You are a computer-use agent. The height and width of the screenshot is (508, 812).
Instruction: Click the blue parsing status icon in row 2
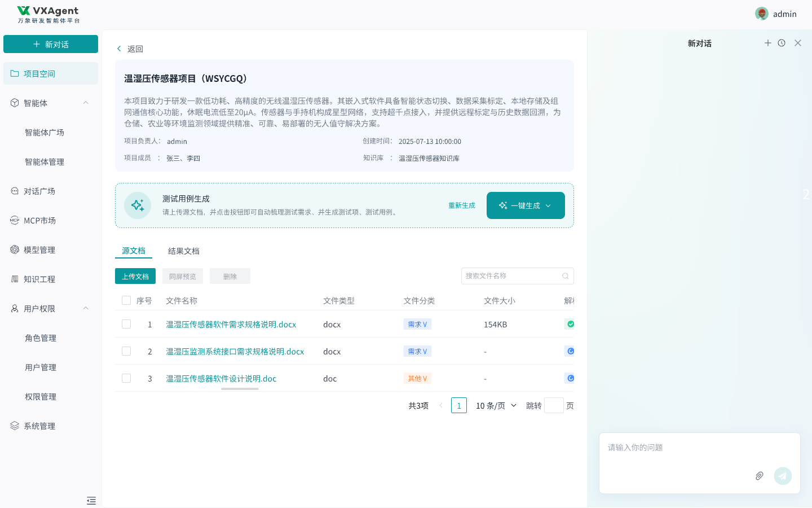coord(571,351)
